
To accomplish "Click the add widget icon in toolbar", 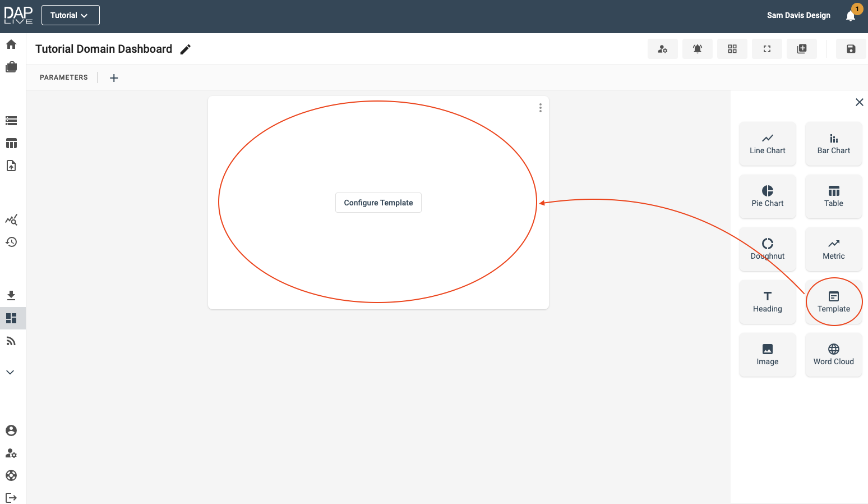I will [801, 49].
